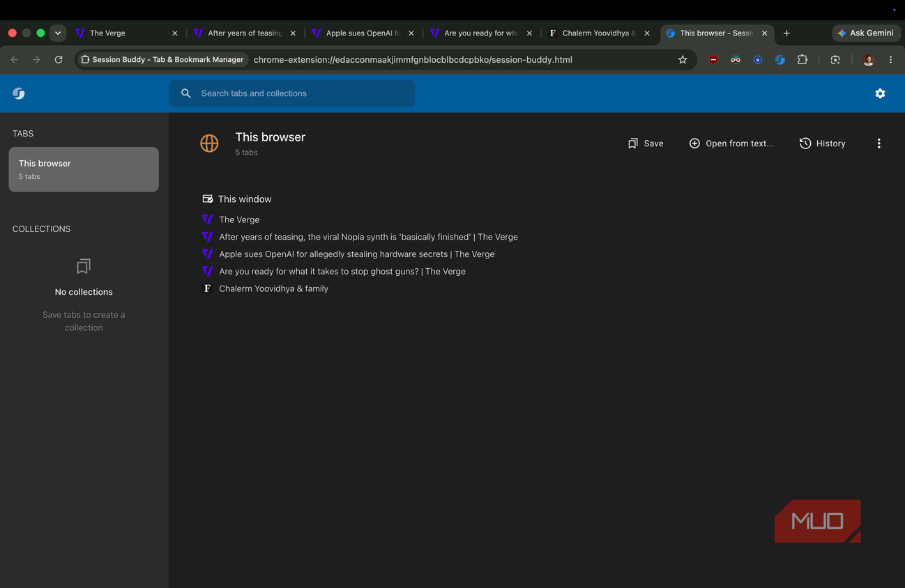Click the blue gear extension icon

[758, 60]
